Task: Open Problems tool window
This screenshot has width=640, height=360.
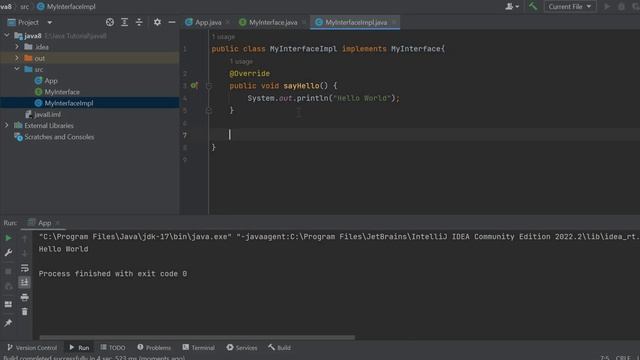Action: tap(154, 348)
